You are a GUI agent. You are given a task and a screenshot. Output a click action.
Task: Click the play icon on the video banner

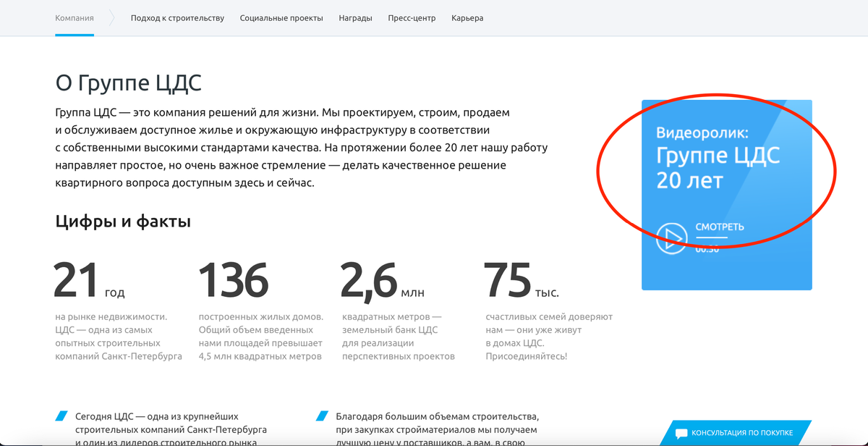click(x=672, y=238)
